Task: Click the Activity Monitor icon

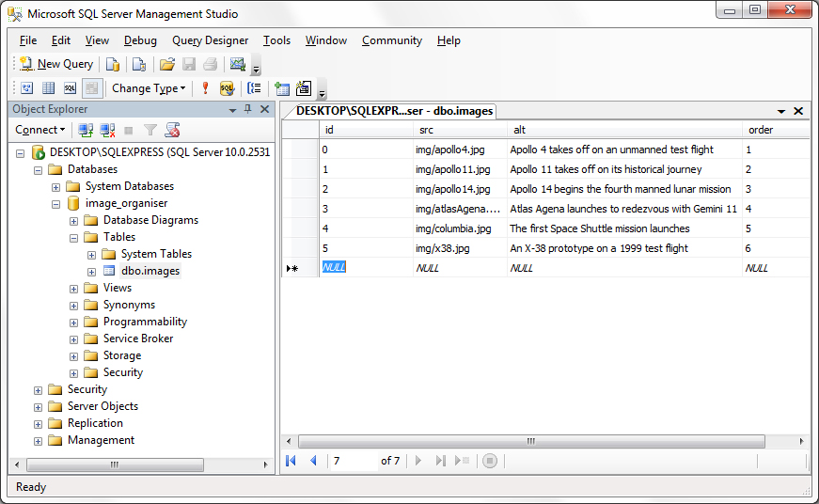Action: 238,64
